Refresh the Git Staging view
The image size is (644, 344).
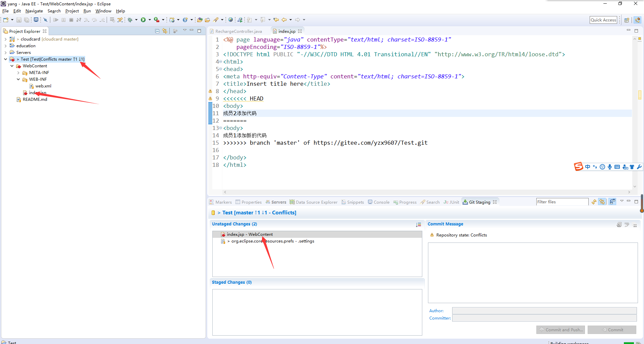tap(594, 202)
